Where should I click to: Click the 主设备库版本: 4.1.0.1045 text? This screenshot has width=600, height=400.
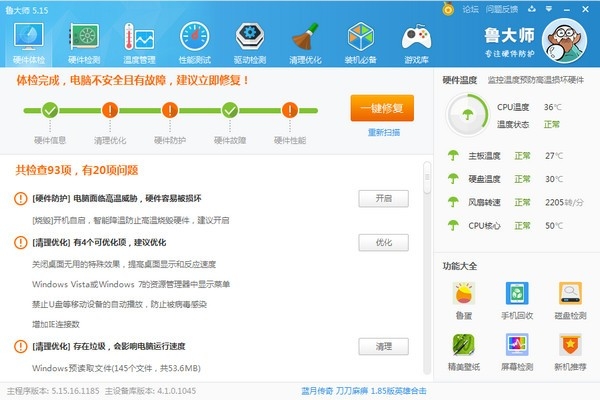click(x=150, y=391)
